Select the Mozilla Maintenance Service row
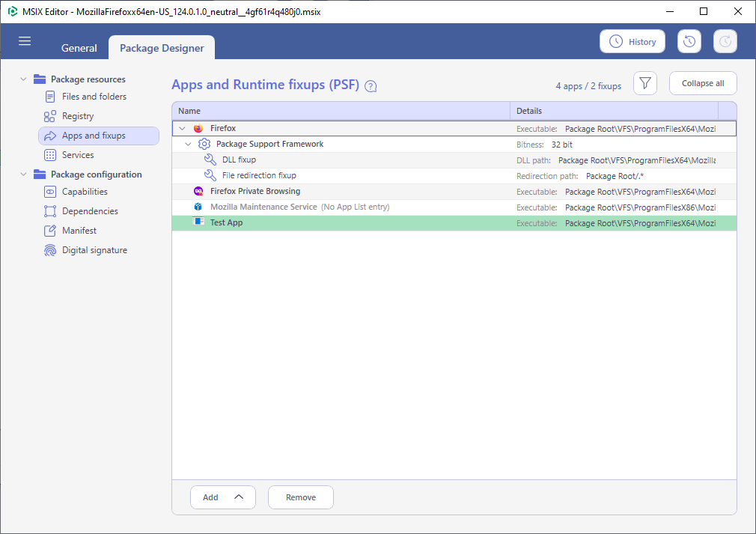Screen dimensions: 756x534 (x=454, y=207)
